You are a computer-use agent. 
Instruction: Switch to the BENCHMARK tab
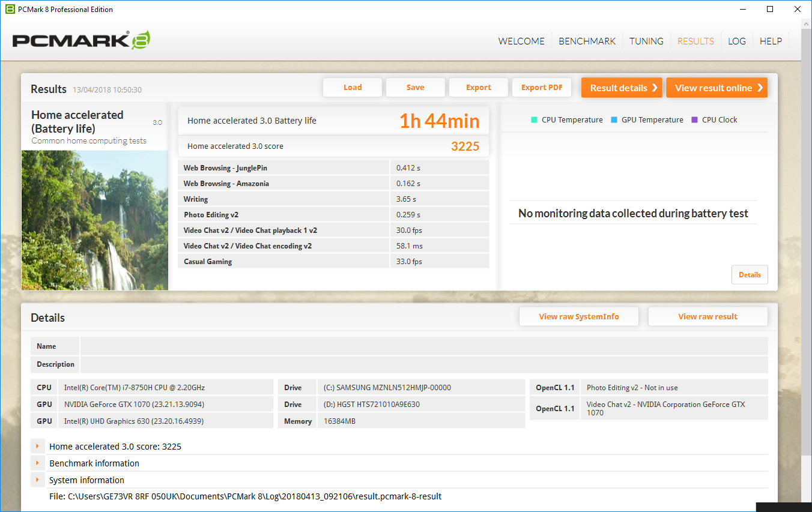[587, 41]
